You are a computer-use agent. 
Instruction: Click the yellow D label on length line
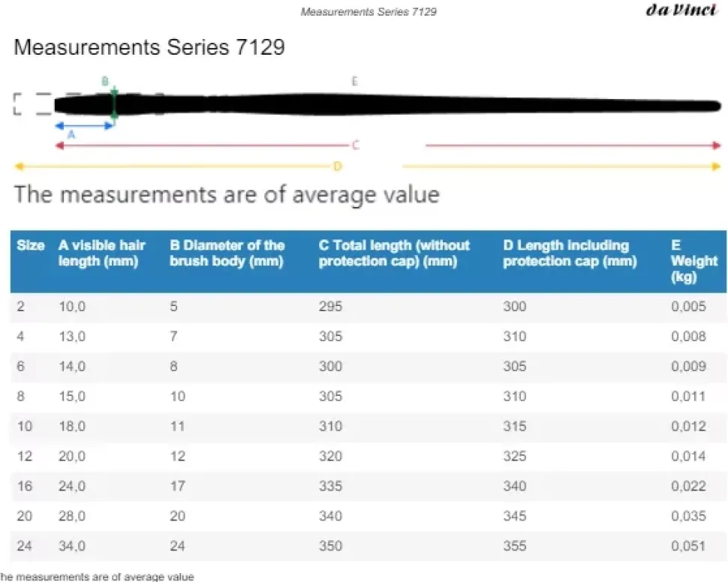pyautogui.click(x=338, y=166)
